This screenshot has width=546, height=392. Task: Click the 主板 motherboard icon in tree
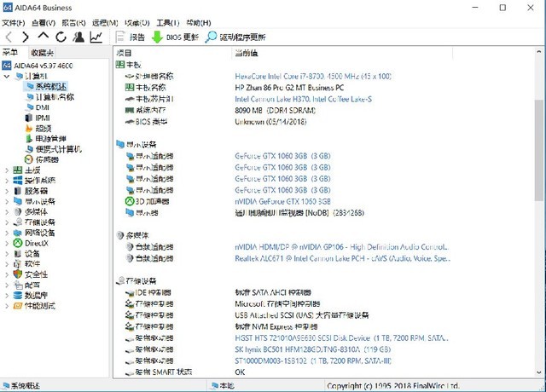(18, 170)
